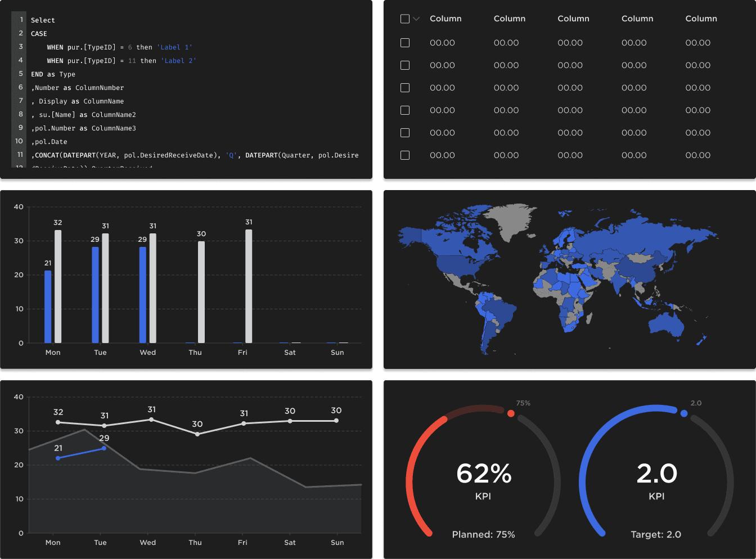
Task: Toggle the select-all checkbox in the table header
Action: (x=404, y=18)
